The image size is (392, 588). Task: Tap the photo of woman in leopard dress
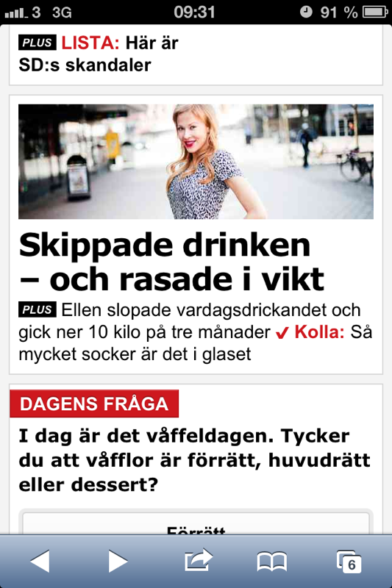pyautogui.click(x=196, y=162)
